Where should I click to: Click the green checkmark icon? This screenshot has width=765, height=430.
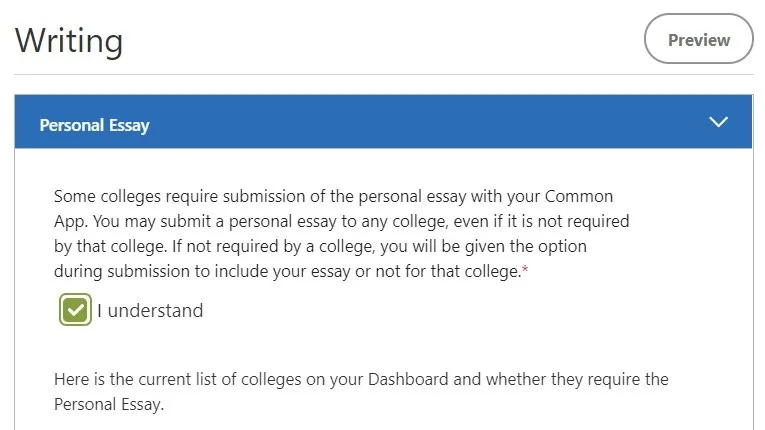point(75,311)
